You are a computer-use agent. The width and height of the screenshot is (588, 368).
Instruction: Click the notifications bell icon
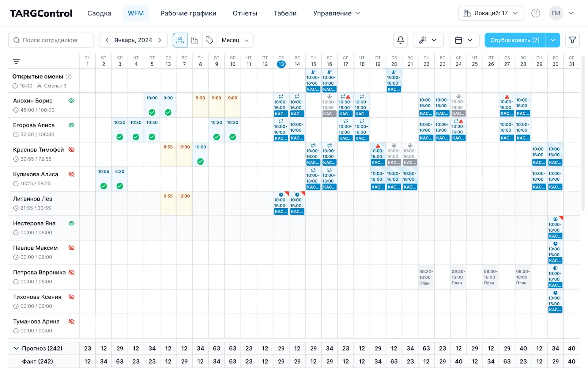[x=400, y=40]
